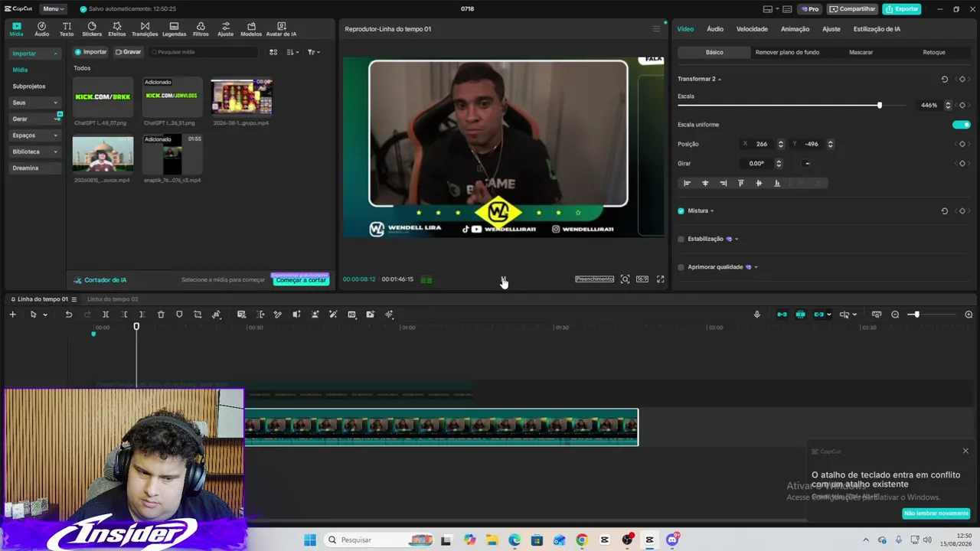
Task: Toggle the Escala uniforme switch
Action: pos(961,125)
